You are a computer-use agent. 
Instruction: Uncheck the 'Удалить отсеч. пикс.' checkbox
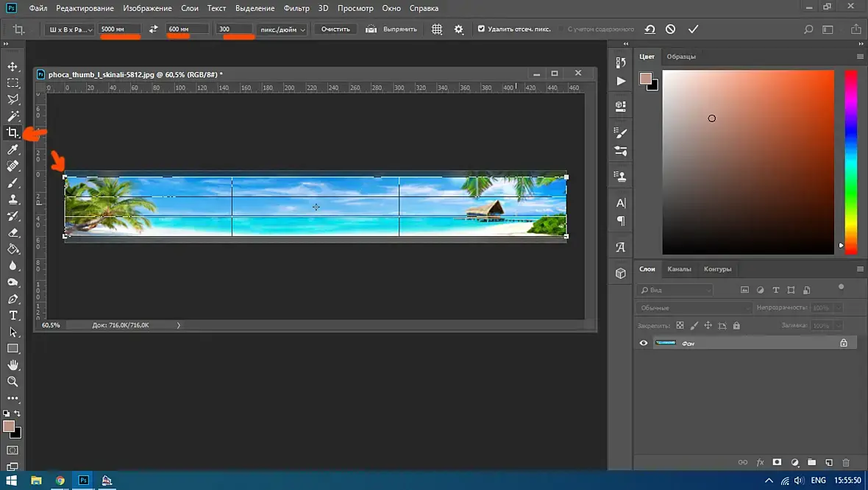pos(481,29)
